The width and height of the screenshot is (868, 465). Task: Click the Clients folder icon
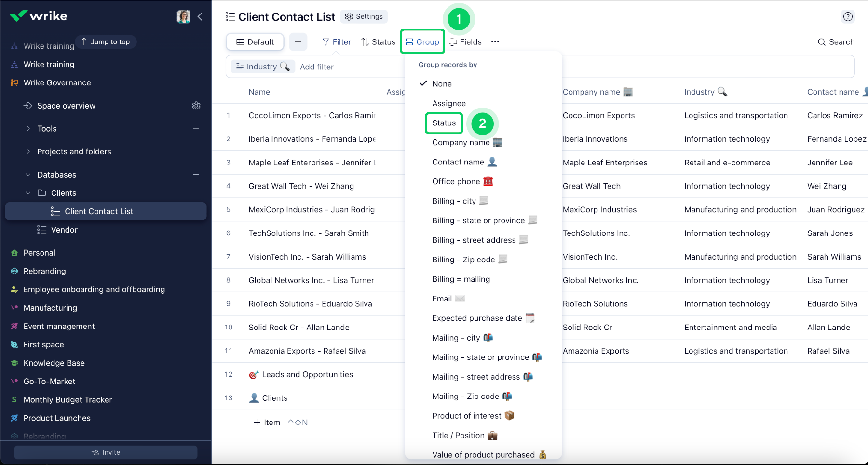(42, 193)
